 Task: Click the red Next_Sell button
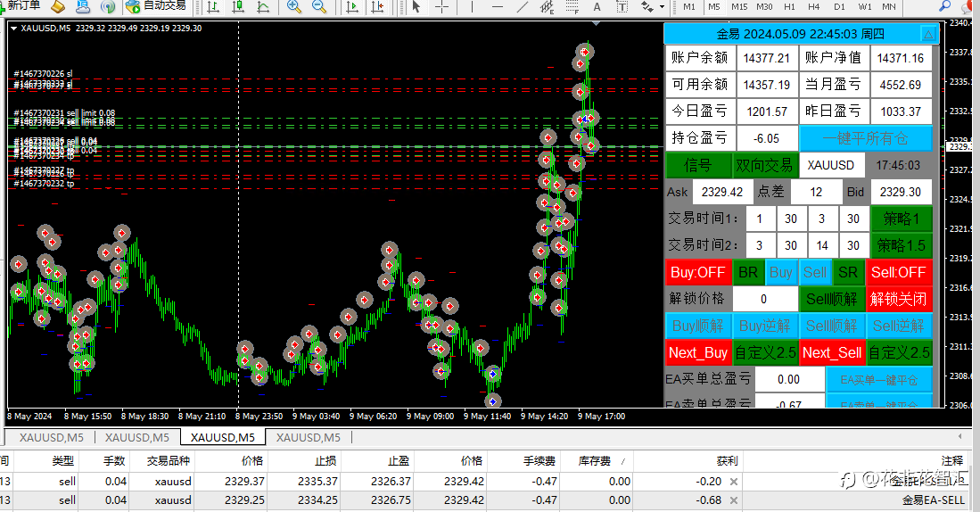(832, 352)
